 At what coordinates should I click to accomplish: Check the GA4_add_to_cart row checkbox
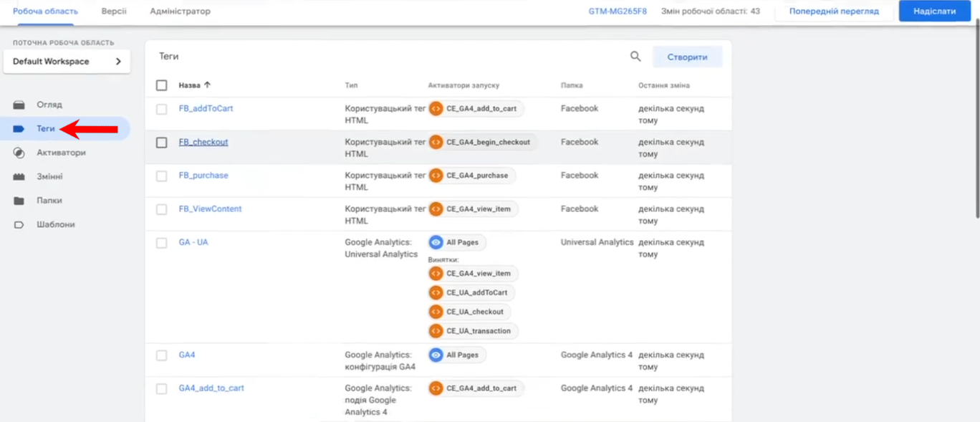coord(162,388)
